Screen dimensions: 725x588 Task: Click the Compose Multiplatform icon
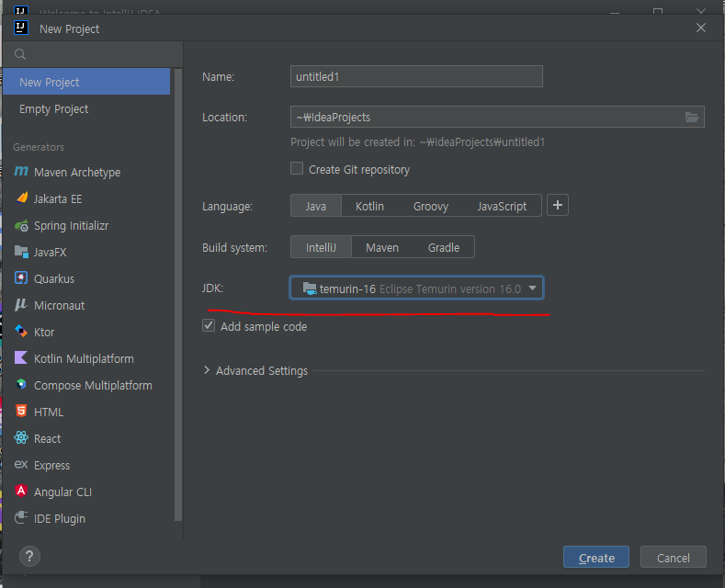coord(21,385)
